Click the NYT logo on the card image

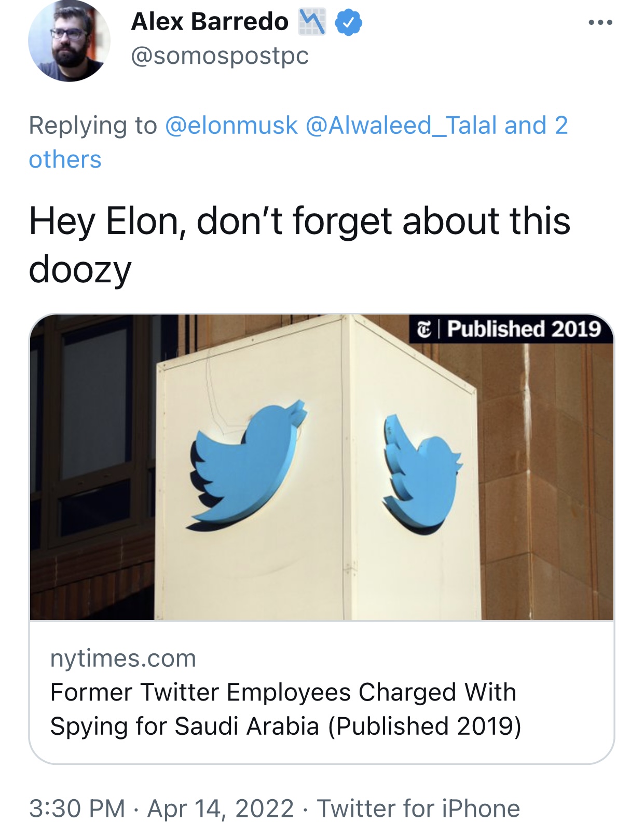pyautogui.click(x=424, y=329)
